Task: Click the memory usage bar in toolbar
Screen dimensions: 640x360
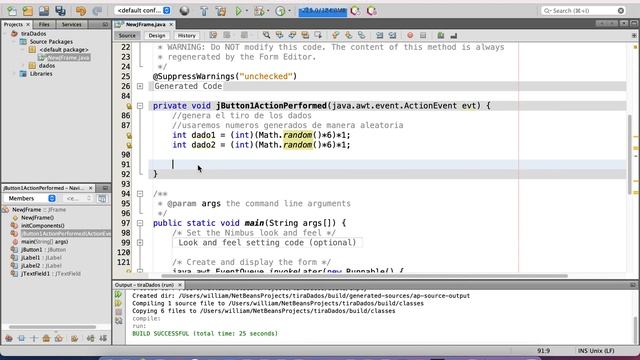Action: [x=323, y=11]
